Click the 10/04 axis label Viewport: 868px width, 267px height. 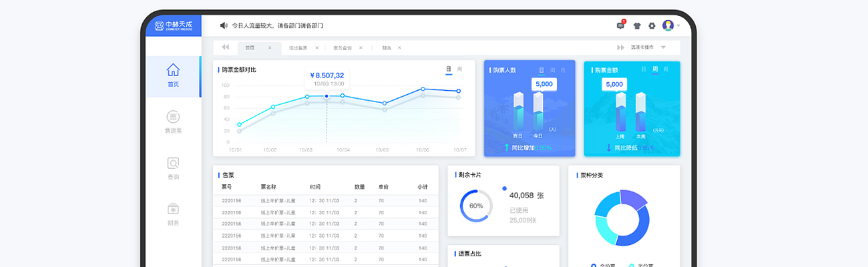pyautogui.click(x=343, y=150)
